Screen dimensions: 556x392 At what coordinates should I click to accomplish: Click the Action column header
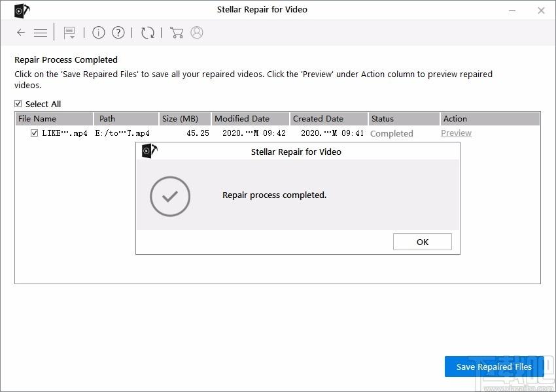tap(490, 119)
